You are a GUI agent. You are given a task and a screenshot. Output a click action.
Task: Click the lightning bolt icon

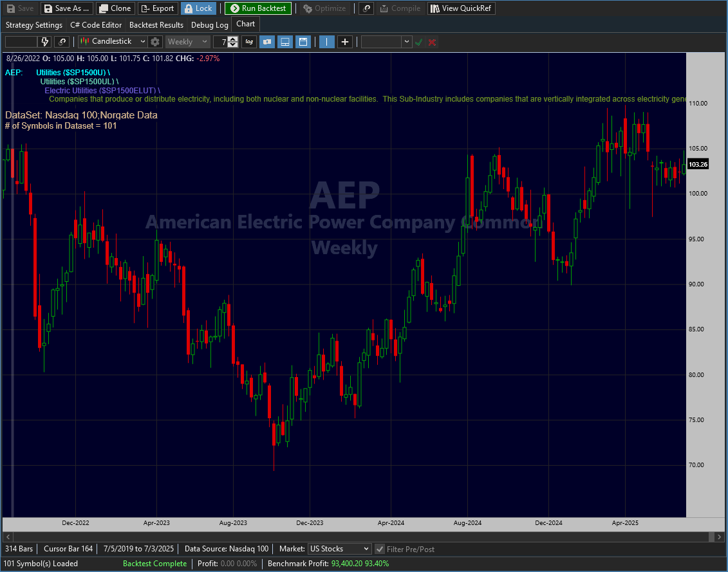44,42
